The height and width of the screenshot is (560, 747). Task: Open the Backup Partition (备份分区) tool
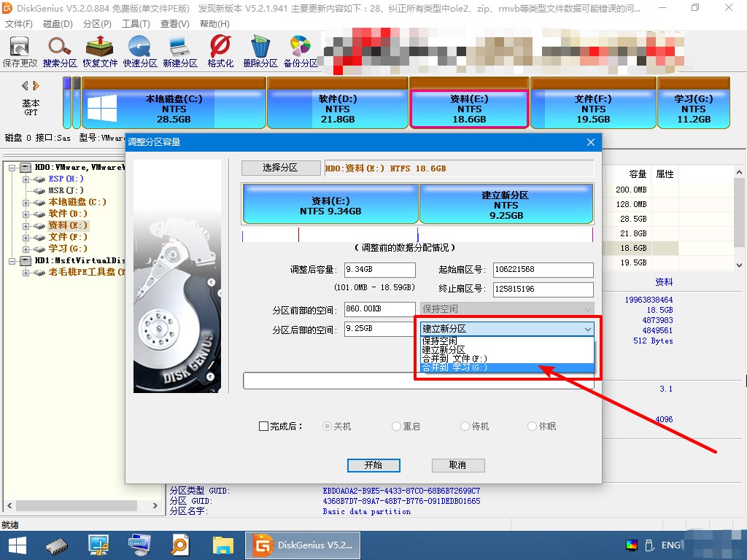coord(301,52)
